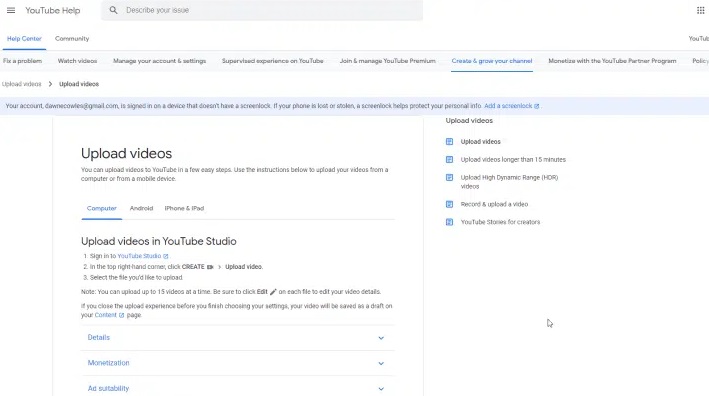Viewport: 709px width, 396px height.
Task: Open the hamburger main menu
Action: tap(11, 10)
